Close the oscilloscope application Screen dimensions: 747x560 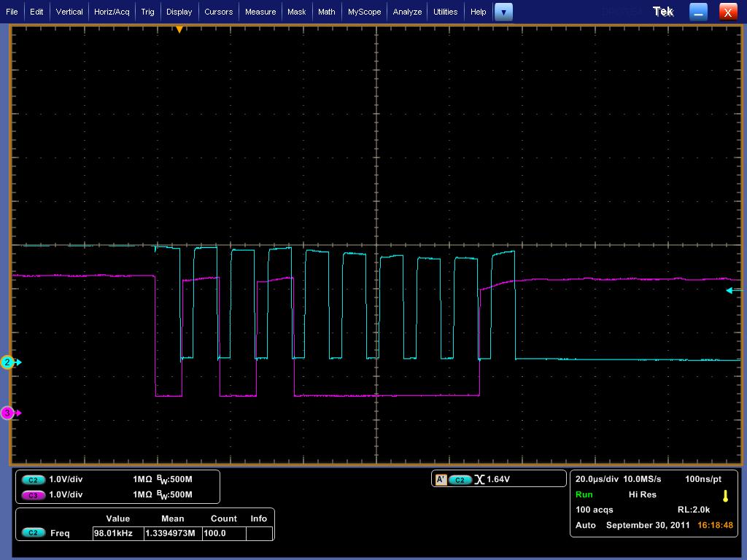tap(727, 12)
